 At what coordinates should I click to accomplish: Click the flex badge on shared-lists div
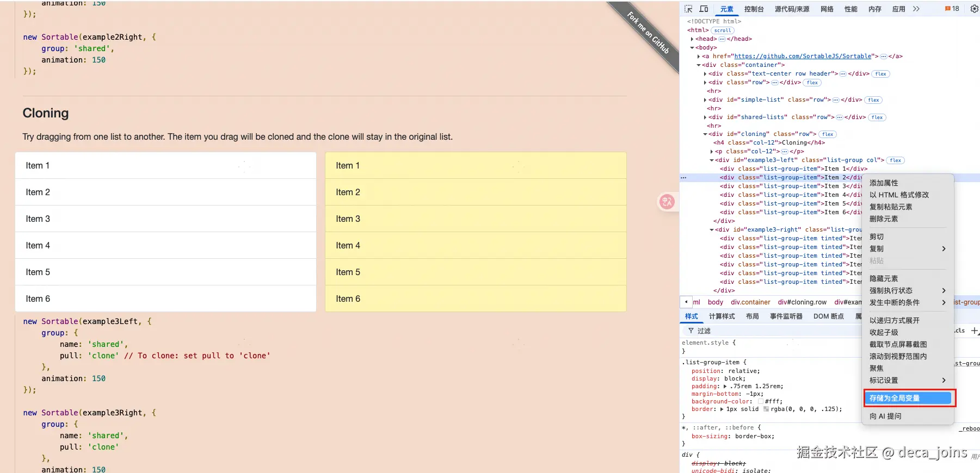[x=877, y=117]
